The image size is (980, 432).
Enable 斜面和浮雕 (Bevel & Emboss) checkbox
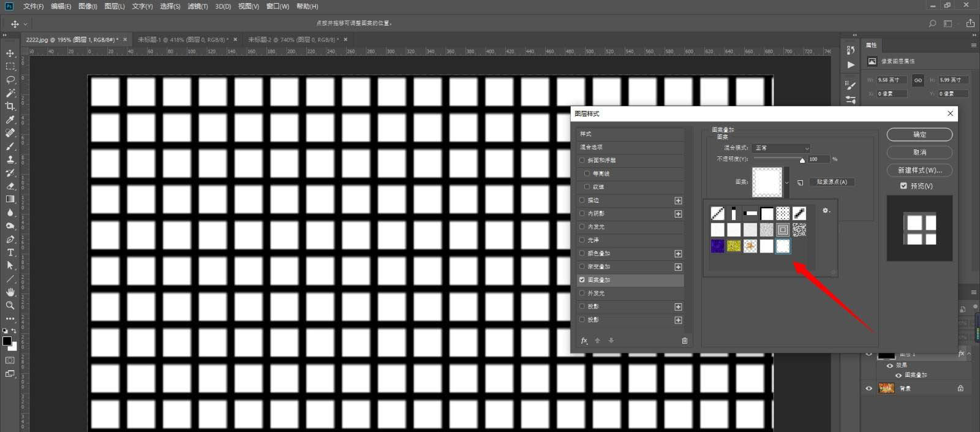point(582,161)
